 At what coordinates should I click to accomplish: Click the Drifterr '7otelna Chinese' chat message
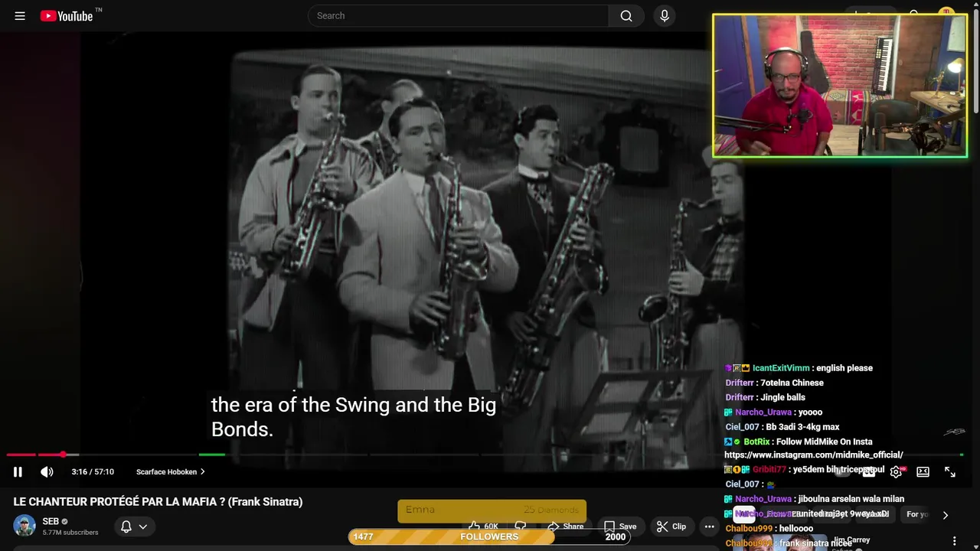(774, 383)
